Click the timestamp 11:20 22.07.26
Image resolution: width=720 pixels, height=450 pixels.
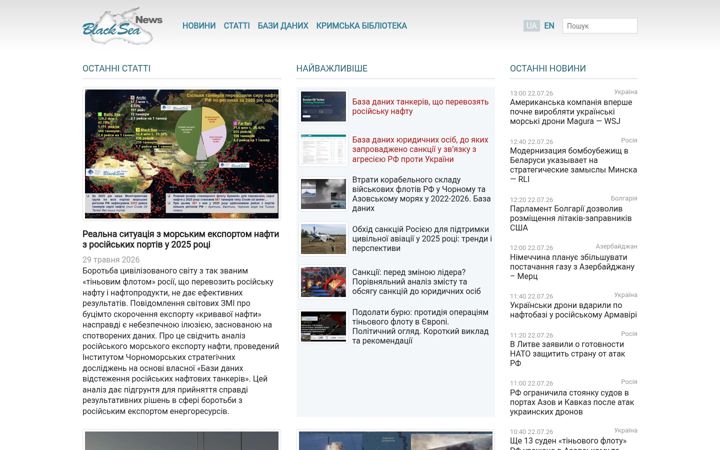(x=531, y=335)
